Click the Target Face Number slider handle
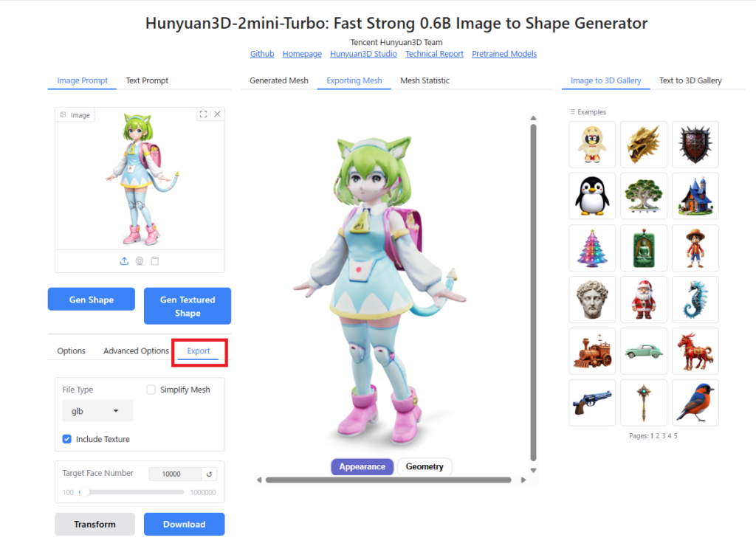Image resolution: width=756 pixels, height=549 pixels. pyautogui.click(x=84, y=492)
